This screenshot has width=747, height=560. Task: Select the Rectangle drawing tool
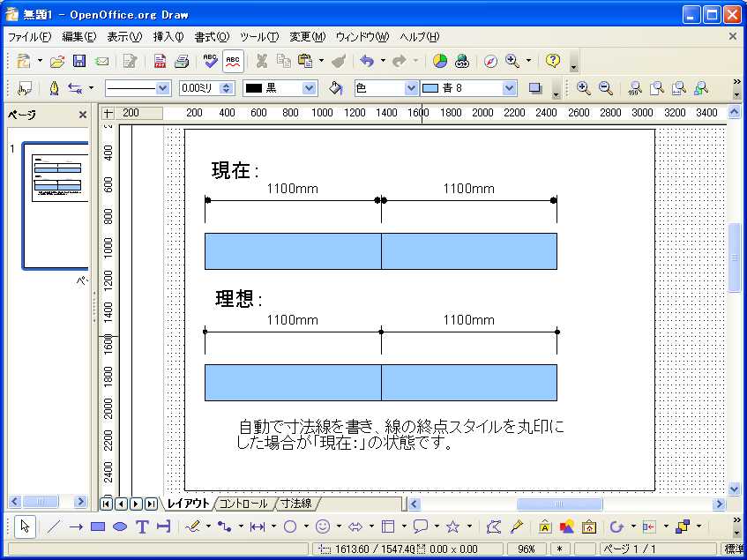coord(98,526)
